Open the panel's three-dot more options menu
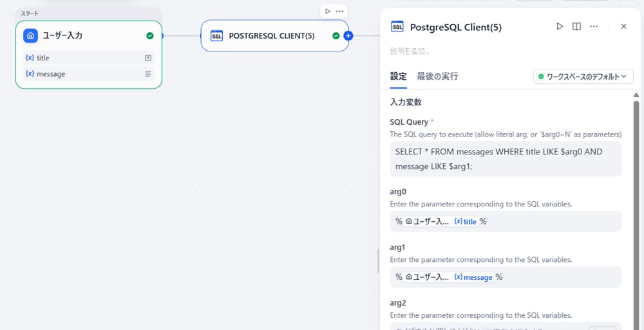The height and width of the screenshot is (330, 644). 594,26
